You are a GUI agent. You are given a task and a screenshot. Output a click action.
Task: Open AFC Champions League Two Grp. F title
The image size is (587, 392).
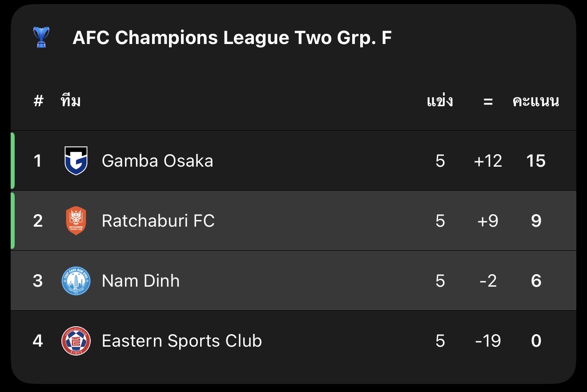tap(232, 38)
